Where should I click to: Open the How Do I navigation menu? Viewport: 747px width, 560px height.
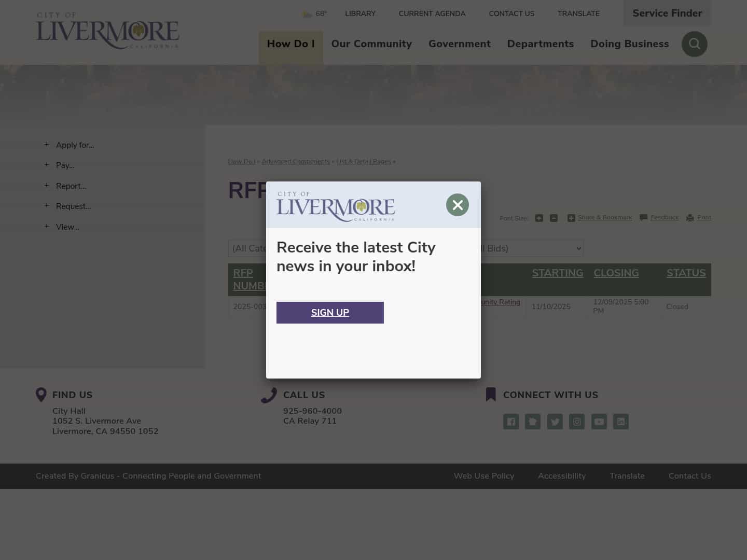[x=290, y=44]
